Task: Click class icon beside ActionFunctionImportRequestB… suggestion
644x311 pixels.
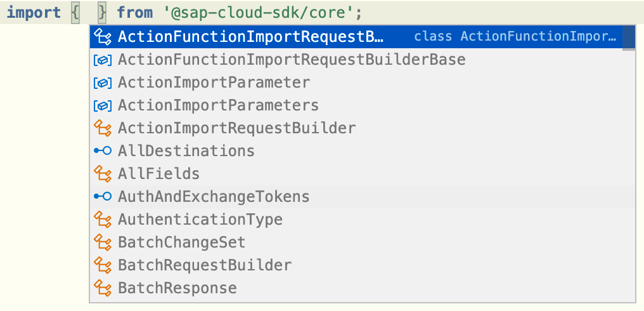Action: click(x=102, y=37)
